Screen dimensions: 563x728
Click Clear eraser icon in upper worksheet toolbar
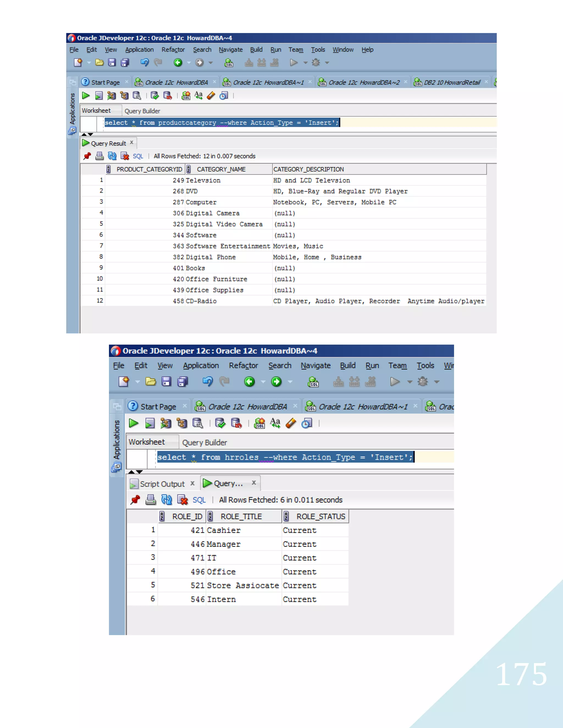211,96
